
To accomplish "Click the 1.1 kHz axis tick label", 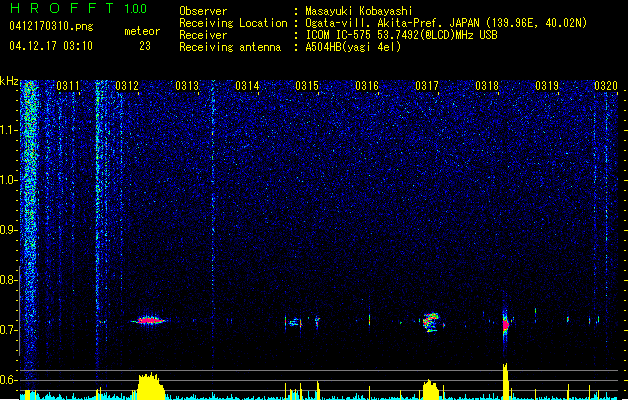I will point(9,130).
